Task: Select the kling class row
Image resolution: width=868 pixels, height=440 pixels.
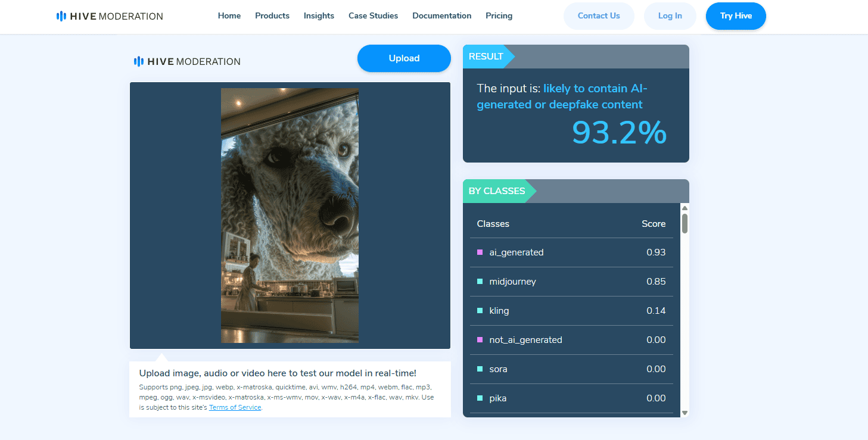Action: point(571,311)
